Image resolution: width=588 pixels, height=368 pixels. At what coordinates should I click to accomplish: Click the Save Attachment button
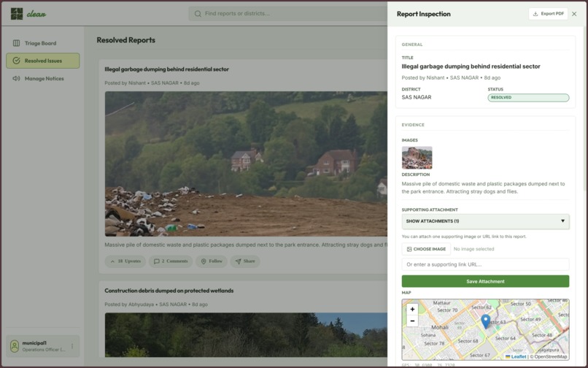click(485, 281)
